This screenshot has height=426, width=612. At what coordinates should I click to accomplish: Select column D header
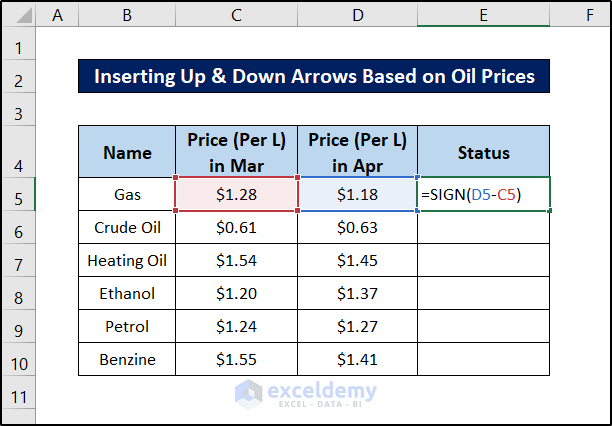357,14
